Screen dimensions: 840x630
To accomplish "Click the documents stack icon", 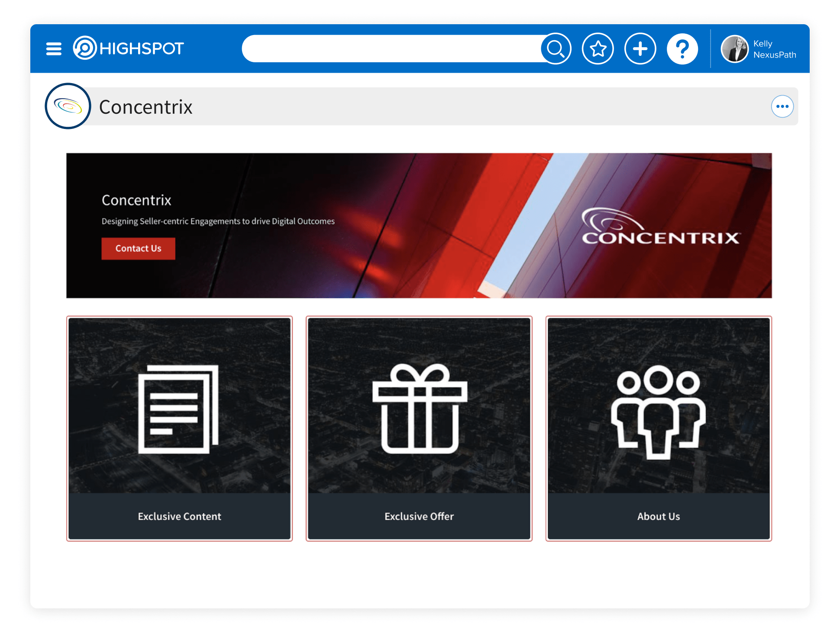I will (178, 409).
